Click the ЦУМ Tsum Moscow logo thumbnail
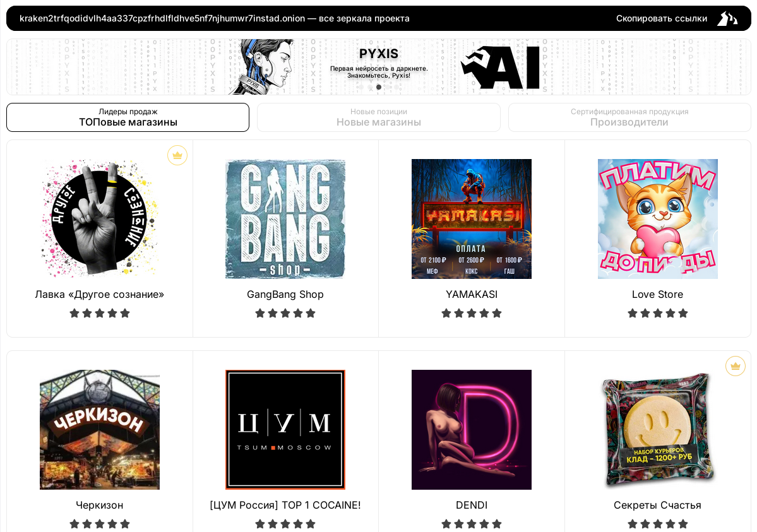Image resolution: width=757 pixels, height=532 pixels. 285,430
